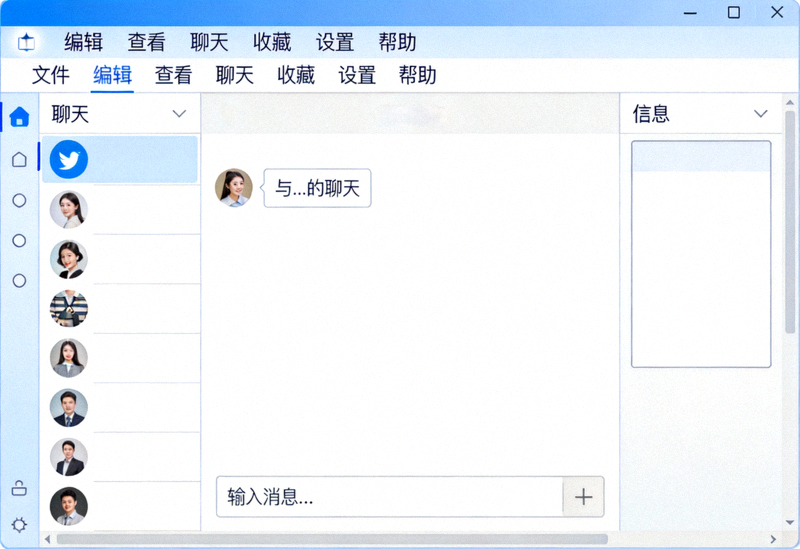Viewport: 800px width, 549px height.
Task: Maximize the window
Action: click(734, 12)
